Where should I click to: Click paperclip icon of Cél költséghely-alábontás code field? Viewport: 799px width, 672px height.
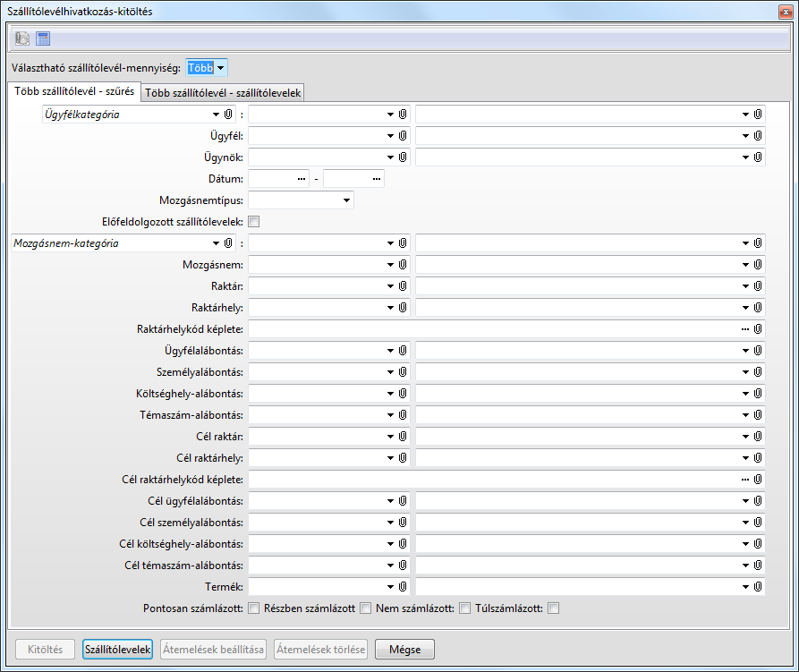(x=403, y=544)
